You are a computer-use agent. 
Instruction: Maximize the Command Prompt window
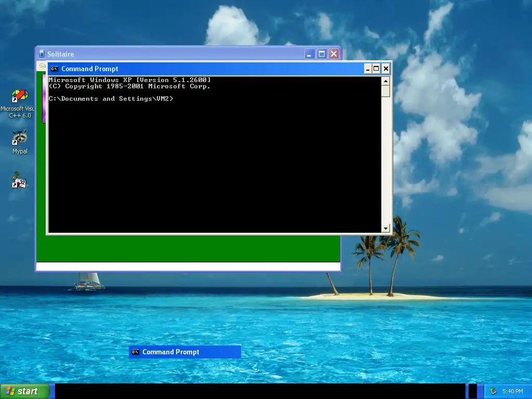point(376,69)
